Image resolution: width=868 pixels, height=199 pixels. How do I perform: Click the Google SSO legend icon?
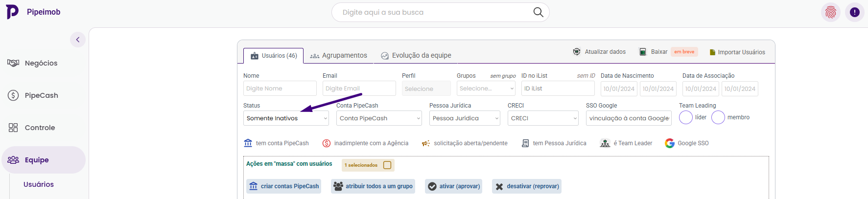669,143
